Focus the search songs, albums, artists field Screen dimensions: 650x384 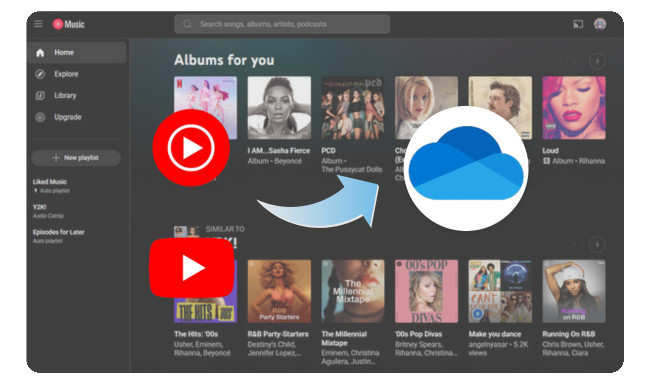point(282,24)
